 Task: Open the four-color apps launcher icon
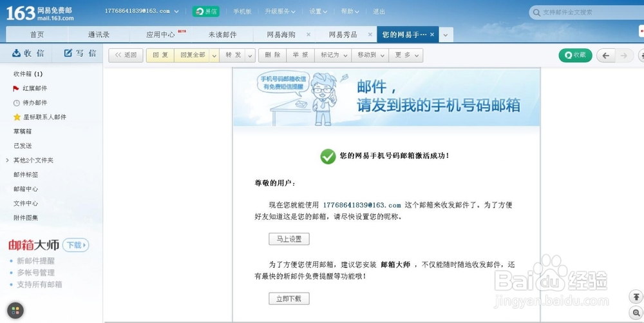click(15, 311)
